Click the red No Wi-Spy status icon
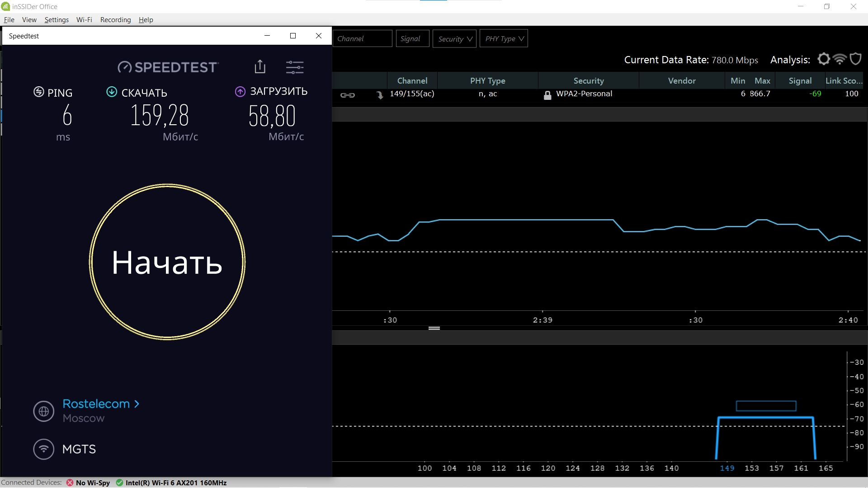This screenshot has height=488, width=868. tap(70, 483)
